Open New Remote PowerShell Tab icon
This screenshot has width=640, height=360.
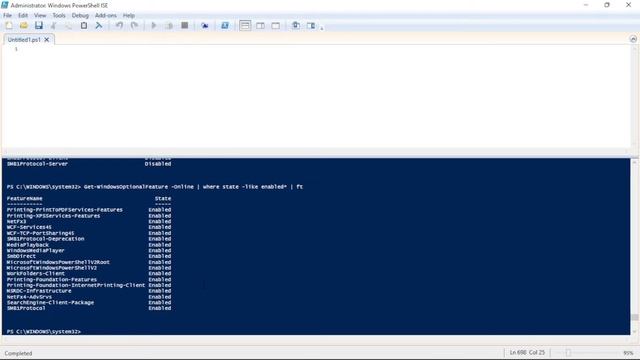click(204, 25)
